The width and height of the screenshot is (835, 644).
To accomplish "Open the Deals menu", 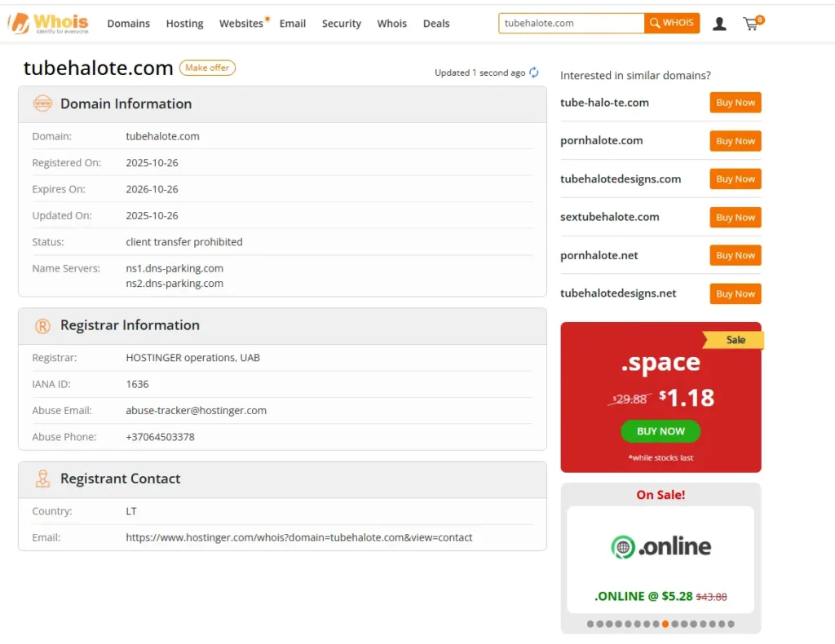I will point(436,24).
